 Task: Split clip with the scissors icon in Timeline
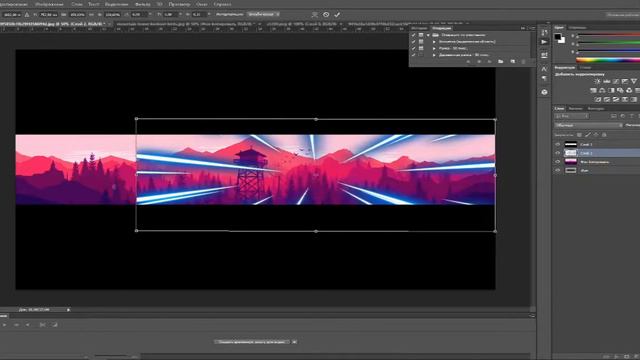tap(42, 325)
